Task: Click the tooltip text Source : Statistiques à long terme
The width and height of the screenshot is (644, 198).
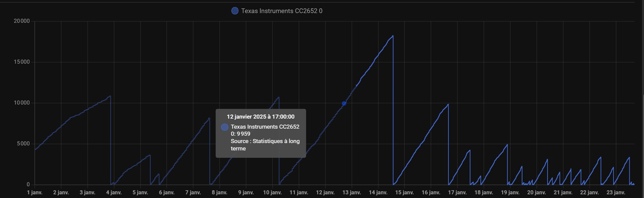Action: pos(265,145)
